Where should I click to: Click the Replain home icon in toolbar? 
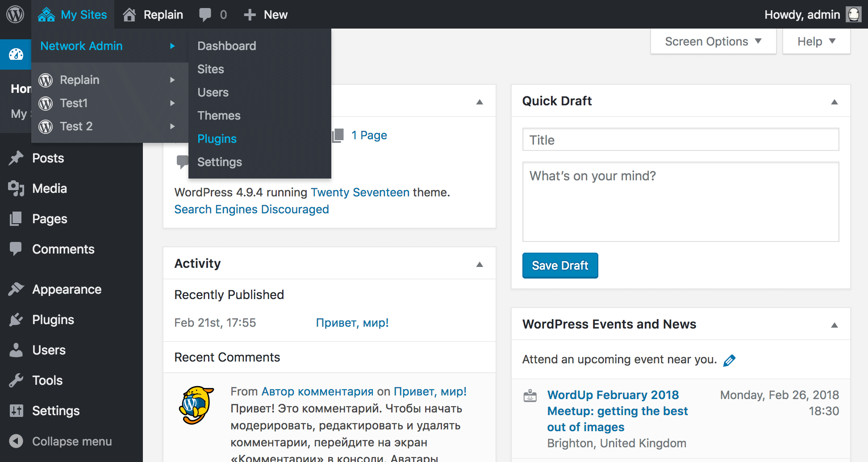(x=129, y=15)
